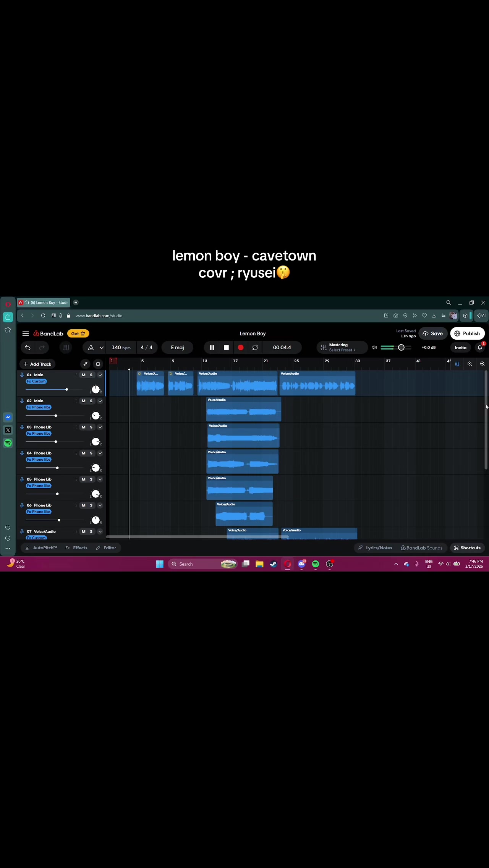Open the Shortcuts panel
489x868 pixels.
point(467,548)
